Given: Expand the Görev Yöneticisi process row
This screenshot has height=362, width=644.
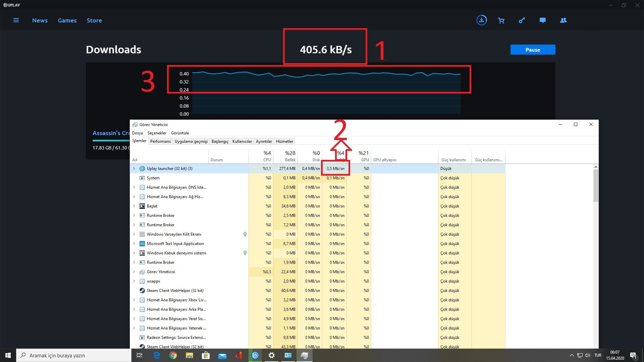Looking at the screenshot, I should click(x=134, y=272).
